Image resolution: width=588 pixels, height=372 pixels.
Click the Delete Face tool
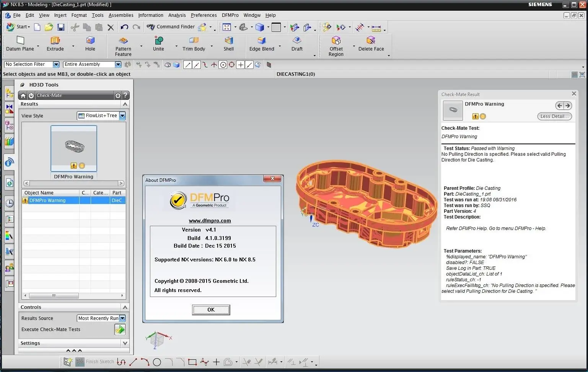371,44
